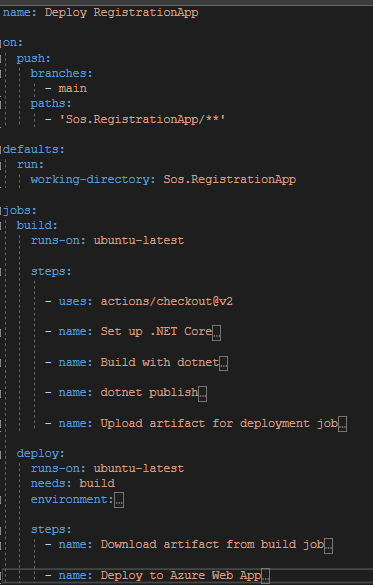Expand ellipsis after 'Upload artifact for deployment job'

pos(342,424)
